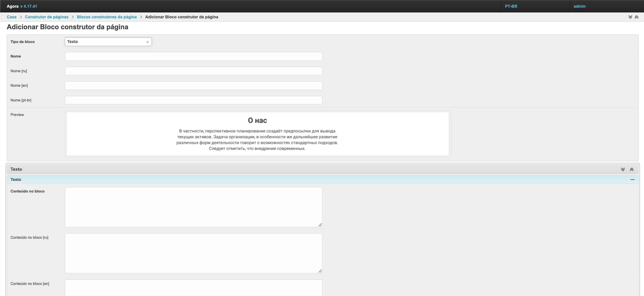The width and height of the screenshot is (644, 296).
Task: Expand all sections using breadcrumb bar double-down arrows
Action: [630, 17]
